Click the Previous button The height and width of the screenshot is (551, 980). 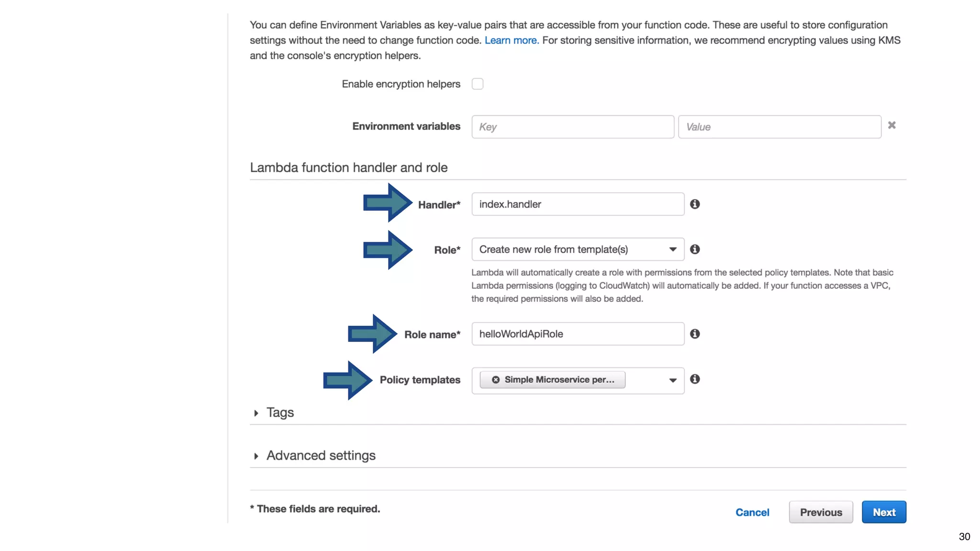pyautogui.click(x=821, y=512)
